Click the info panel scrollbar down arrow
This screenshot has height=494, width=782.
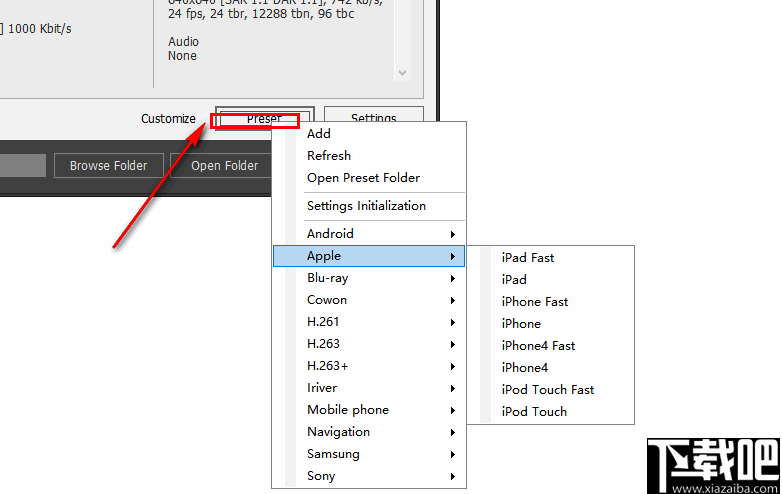(x=402, y=73)
